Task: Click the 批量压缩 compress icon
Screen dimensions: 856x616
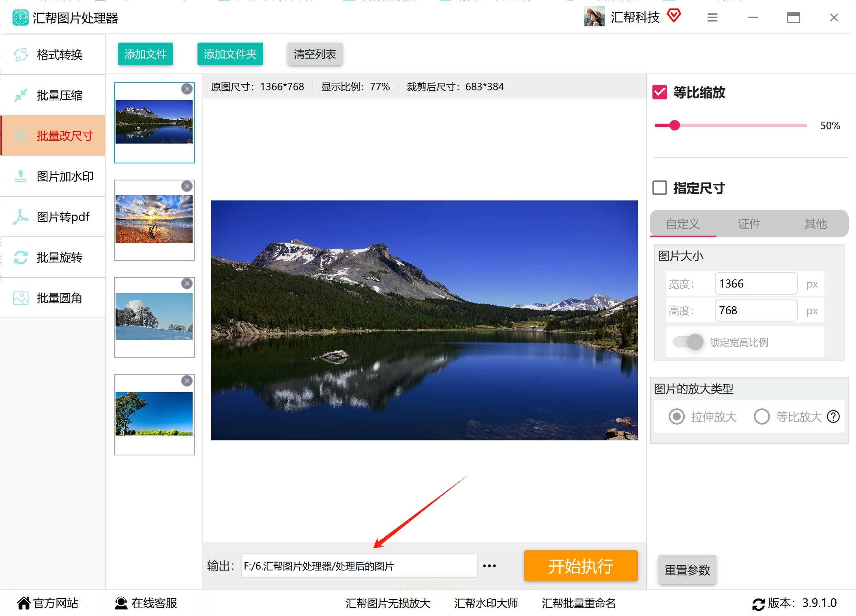Action: pyautogui.click(x=21, y=95)
